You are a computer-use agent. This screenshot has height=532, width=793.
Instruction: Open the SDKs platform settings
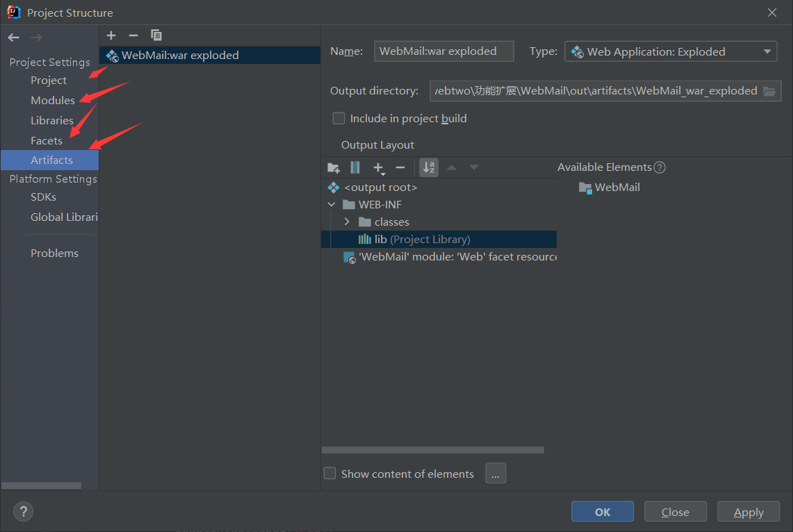point(44,197)
